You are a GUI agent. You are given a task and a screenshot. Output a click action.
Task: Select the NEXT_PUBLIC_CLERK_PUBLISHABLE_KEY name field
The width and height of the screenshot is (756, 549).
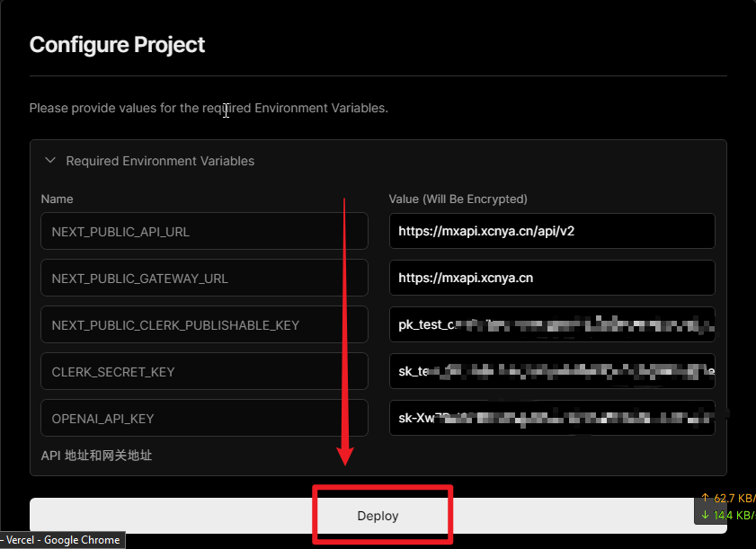(x=204, y=325)
